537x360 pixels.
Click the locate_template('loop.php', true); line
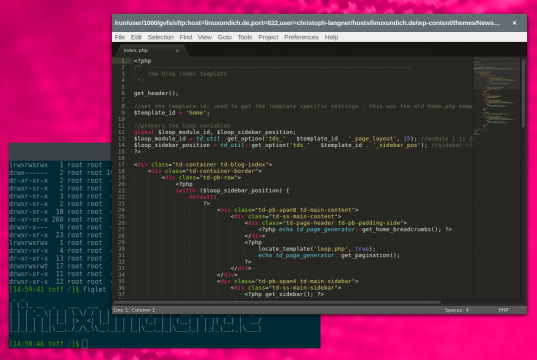[x=317, y=249]
